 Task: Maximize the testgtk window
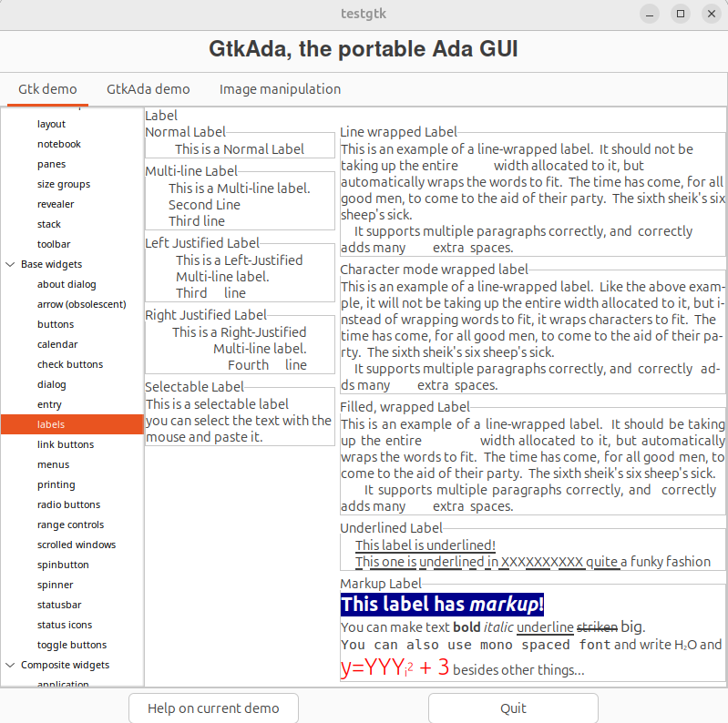click(681, 14)
